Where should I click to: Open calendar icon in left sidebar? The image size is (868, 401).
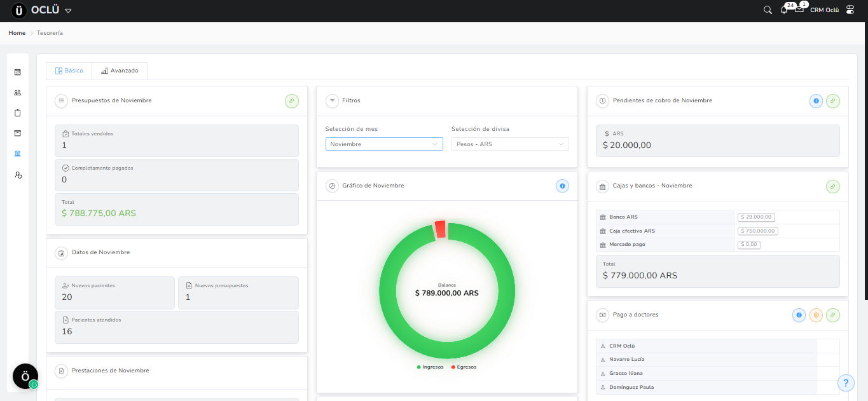click(18, 72)
